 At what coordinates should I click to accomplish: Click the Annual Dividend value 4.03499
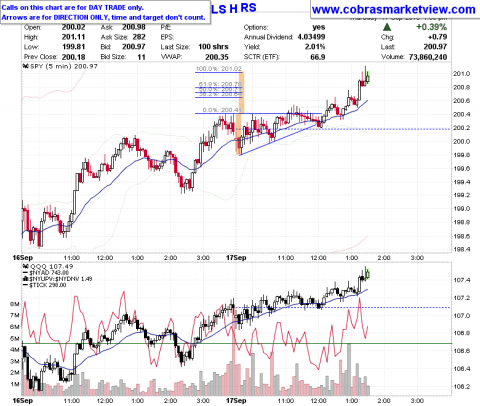[x=311, y=37]
